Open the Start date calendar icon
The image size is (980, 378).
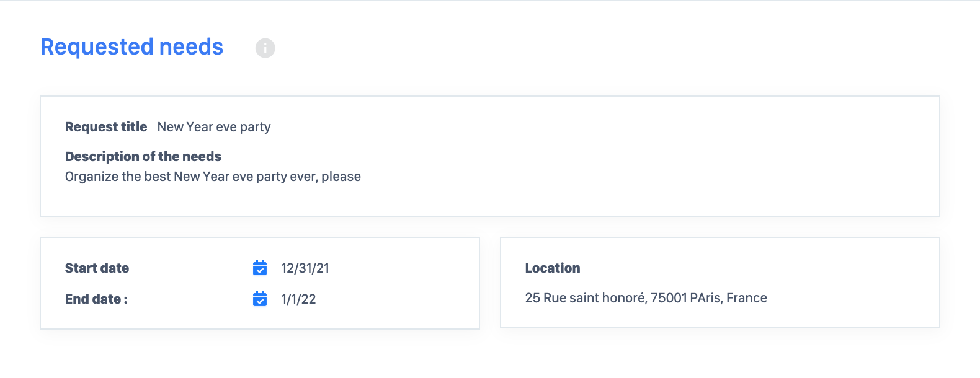tap(260, 268)
